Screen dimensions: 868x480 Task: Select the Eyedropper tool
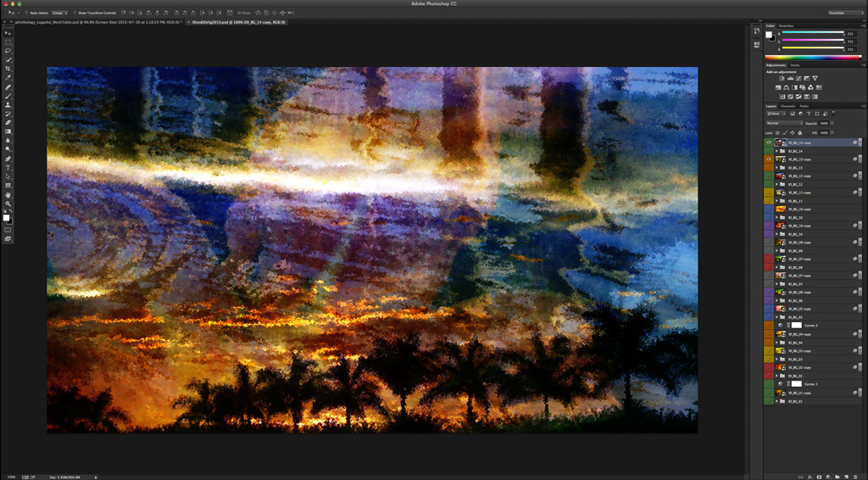[x=8, y=78]
